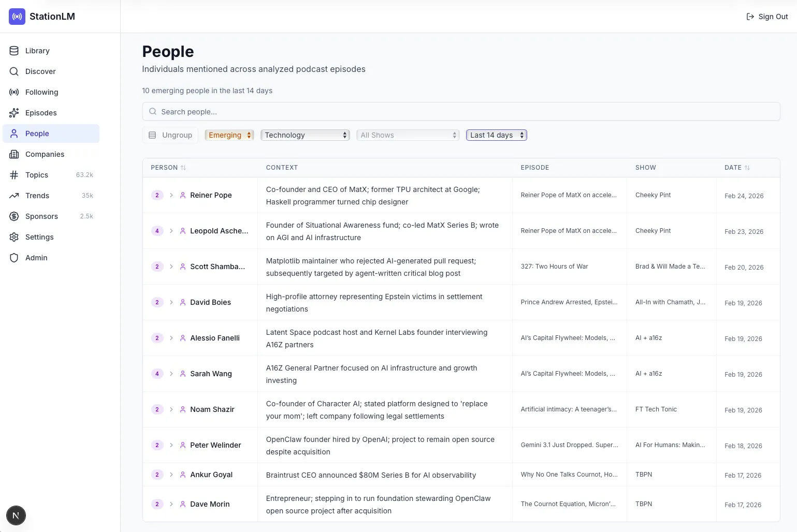Toggle the Ungroup view
The image size is (797, 532).
tap(170, 135)
